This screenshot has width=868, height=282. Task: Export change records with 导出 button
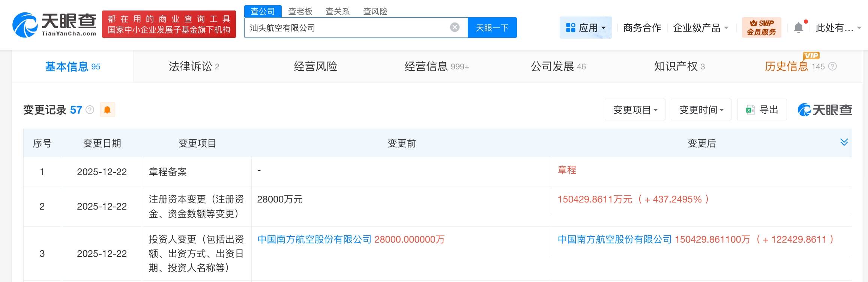click(x=762, y=109)
